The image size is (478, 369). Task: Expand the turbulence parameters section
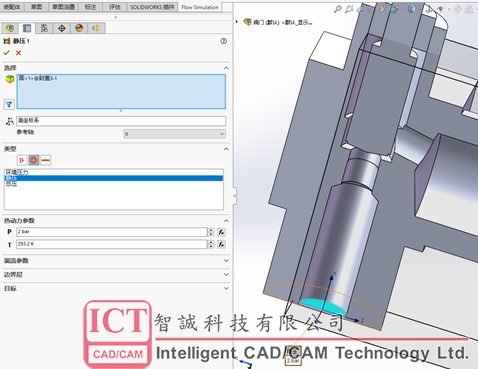(x=116, y=261)
